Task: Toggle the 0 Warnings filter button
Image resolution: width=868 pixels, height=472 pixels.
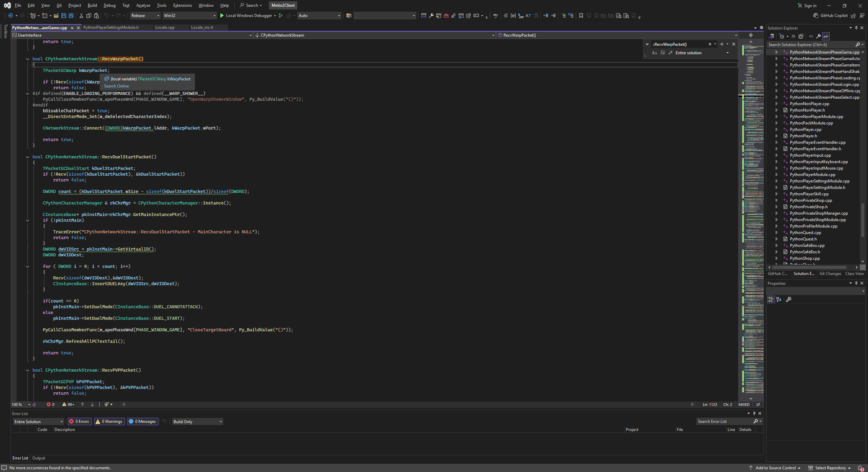Action: [109, 421]
